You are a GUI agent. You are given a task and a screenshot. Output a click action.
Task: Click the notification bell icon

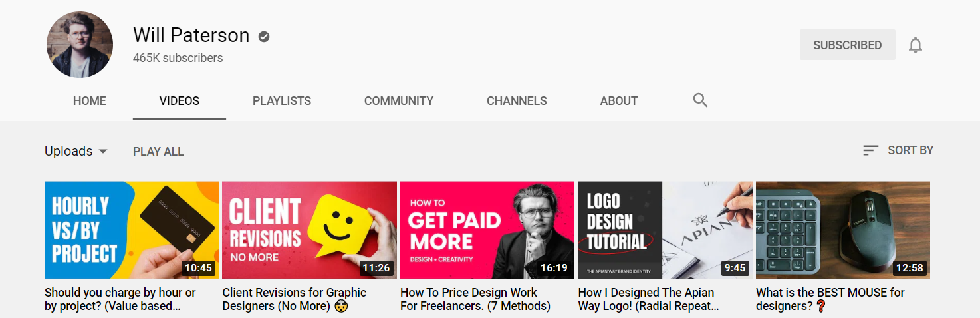click(x=916, y=45)
